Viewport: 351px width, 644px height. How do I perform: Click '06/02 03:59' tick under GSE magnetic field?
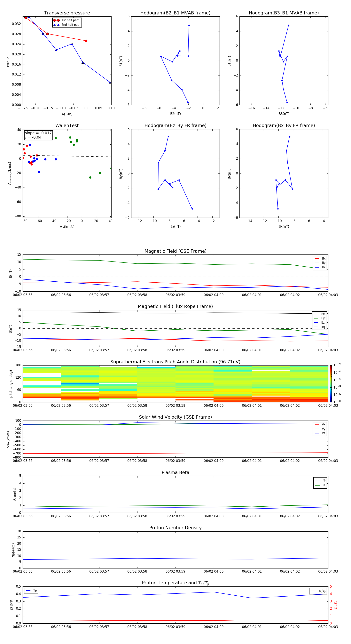click(175, 295)
